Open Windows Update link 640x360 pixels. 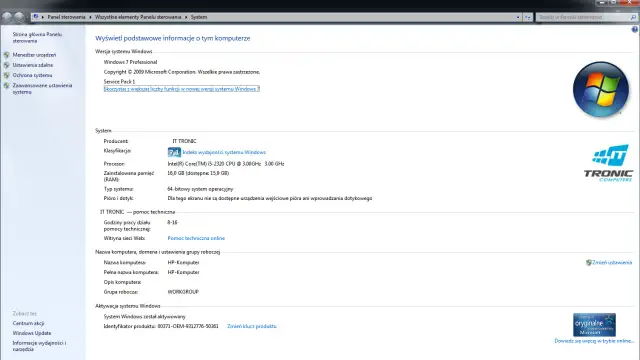pyautogui.click(x=32, y=333)
